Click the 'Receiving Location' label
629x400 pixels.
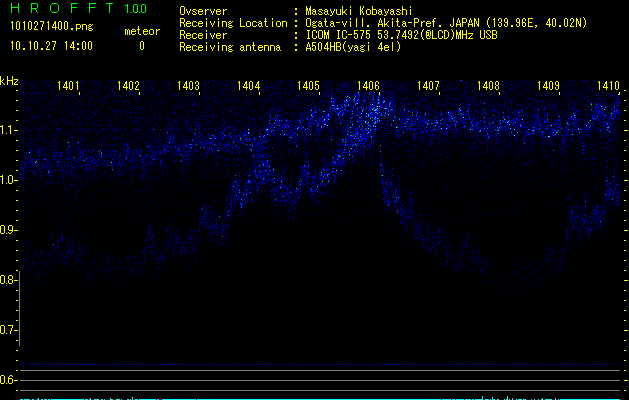coord(233,23)
